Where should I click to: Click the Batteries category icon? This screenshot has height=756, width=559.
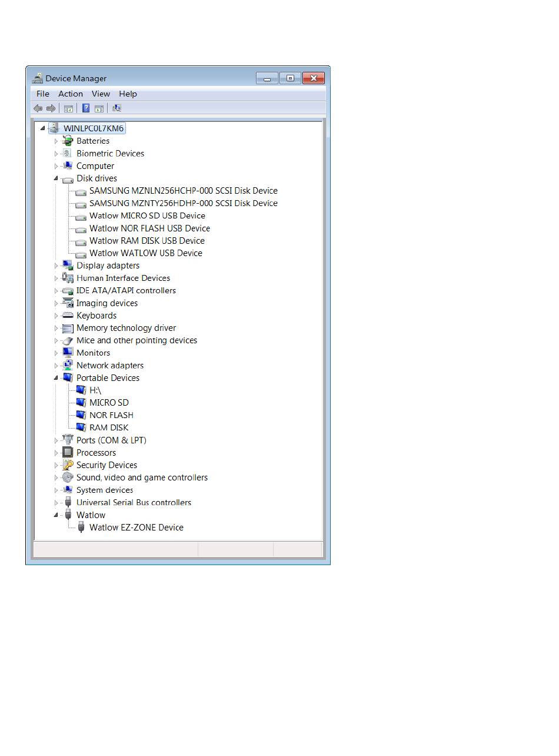click(68, 141)
